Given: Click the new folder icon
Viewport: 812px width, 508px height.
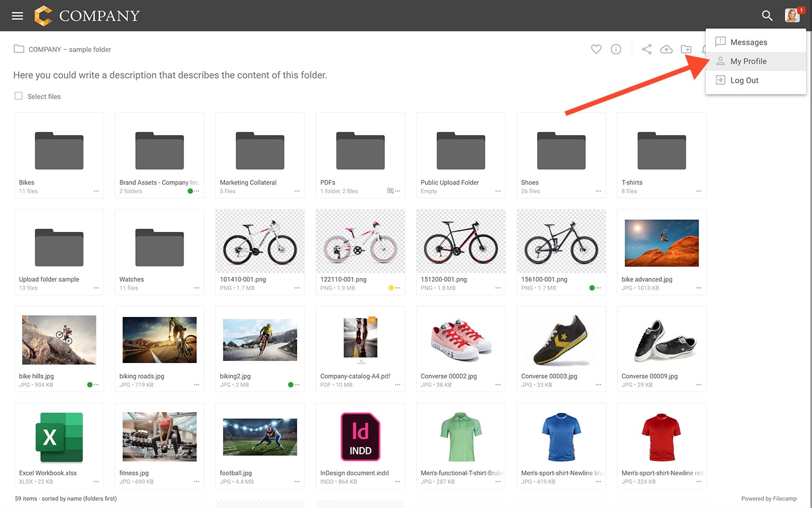Looking at the screenshot, I should (x=686, y=49).
